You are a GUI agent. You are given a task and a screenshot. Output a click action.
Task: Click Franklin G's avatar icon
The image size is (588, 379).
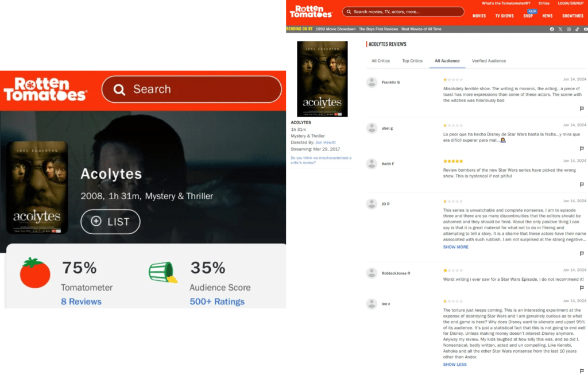coord(372,82)
